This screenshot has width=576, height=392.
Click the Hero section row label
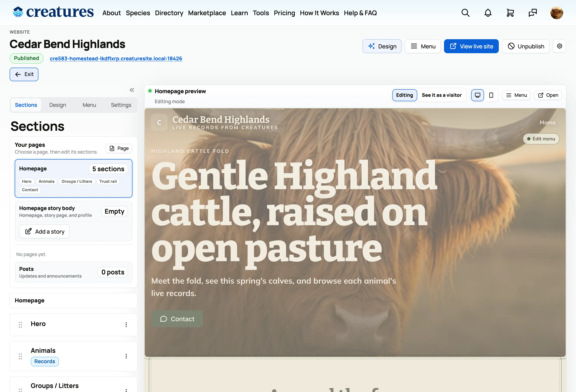38,324
